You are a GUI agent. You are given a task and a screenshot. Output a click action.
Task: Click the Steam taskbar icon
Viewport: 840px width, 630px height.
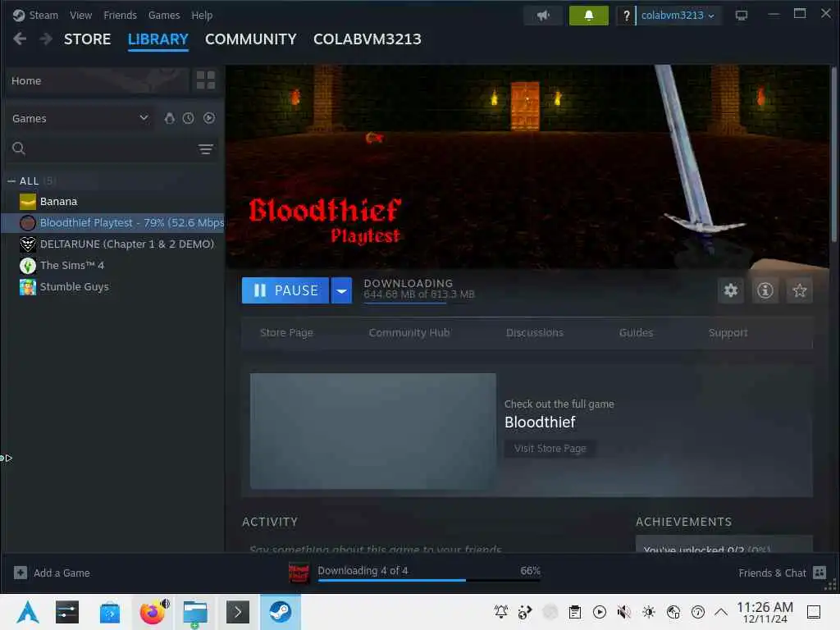click(281, 612)
